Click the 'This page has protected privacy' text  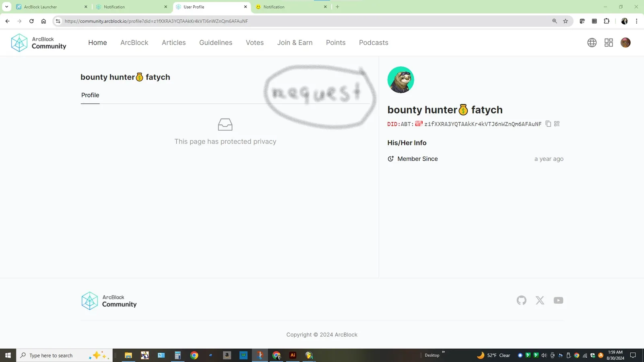pyautogui.click(x=225, y=142)
